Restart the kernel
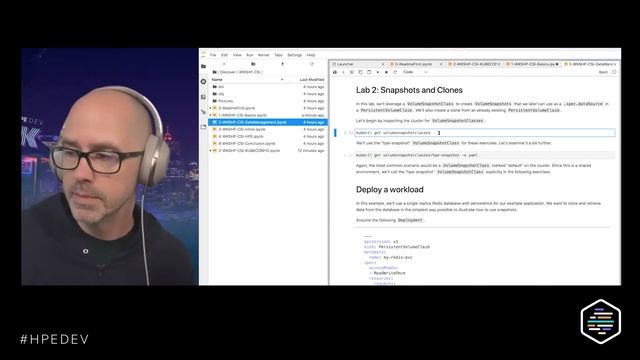This screenshot has height=360, width=640. (395, 72)
